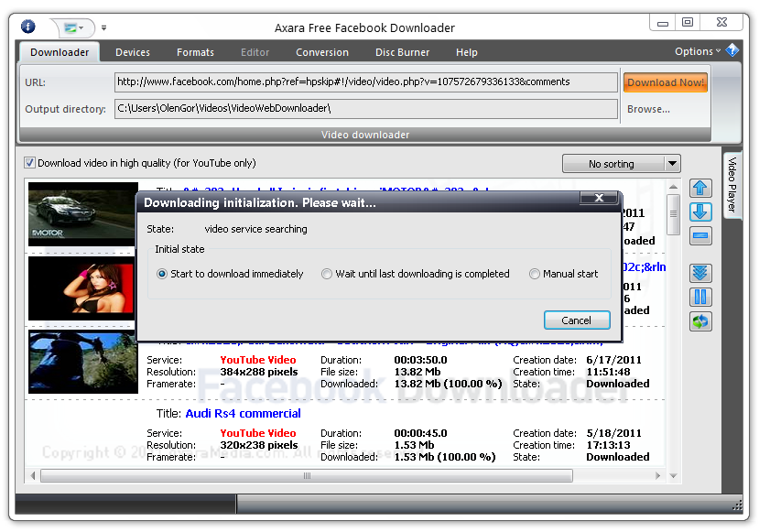
Task: Click the Download Now! button
Action: pos(666,82)
